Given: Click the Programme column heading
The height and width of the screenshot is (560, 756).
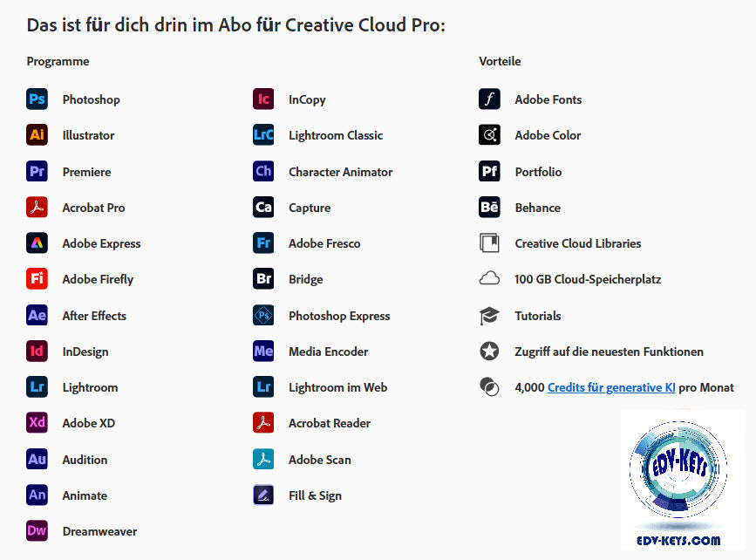Looking at the screenshot, I should (58, 62).
